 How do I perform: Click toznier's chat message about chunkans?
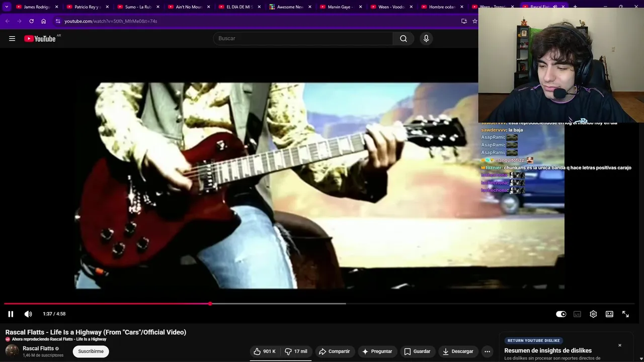(x=556, y=168)
